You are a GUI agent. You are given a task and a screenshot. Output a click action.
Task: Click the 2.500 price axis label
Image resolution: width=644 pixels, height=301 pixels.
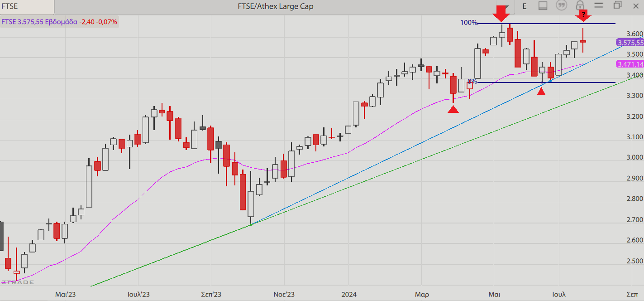[635, 261]
